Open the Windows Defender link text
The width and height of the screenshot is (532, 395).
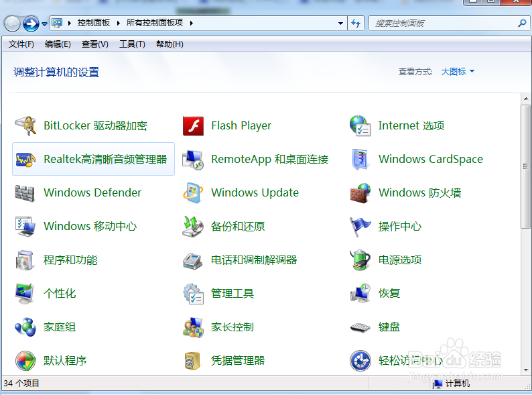pos(92,193)
